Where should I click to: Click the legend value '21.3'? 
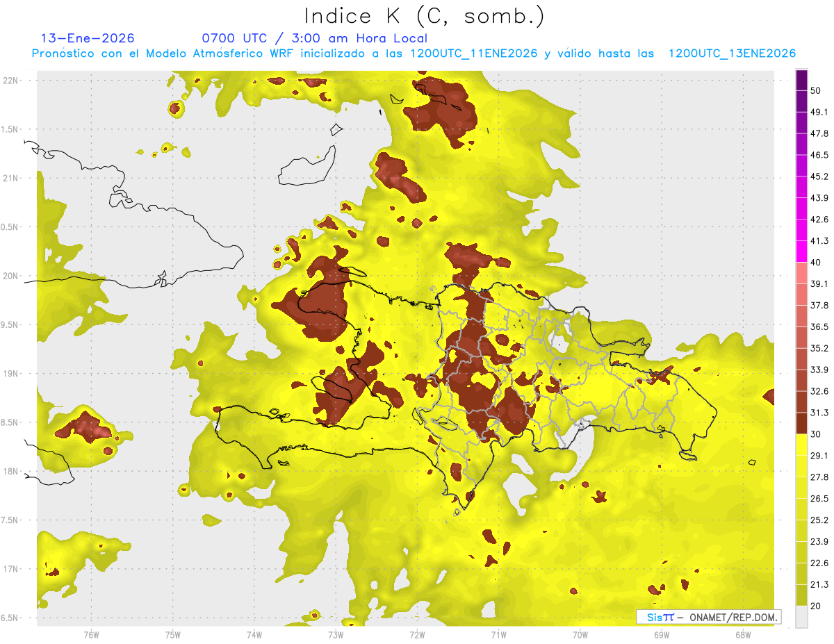(x=819, y=584)
